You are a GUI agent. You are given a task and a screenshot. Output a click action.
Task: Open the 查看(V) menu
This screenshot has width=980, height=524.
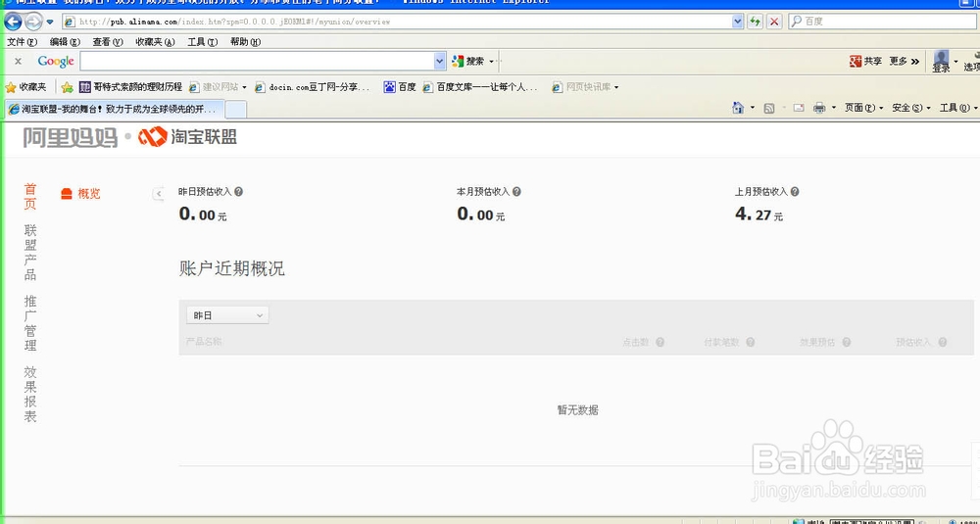click(x=108, y=42)
